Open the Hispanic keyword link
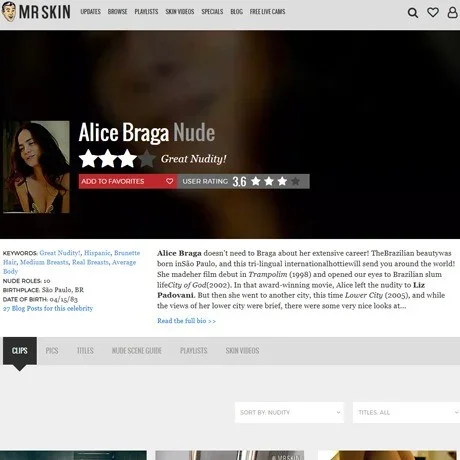This screenshot has height=460, width=460. (97, 253)
